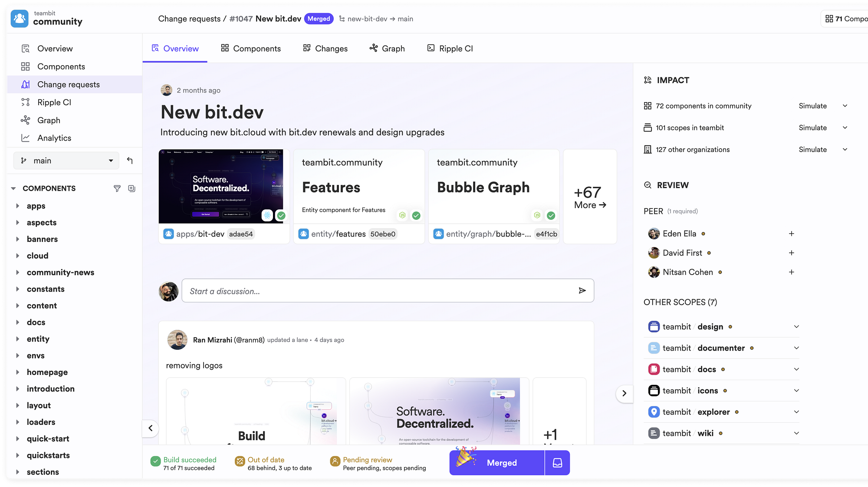Click the teambit docs scope icon

pyautogui.click(x=654, y=369)
